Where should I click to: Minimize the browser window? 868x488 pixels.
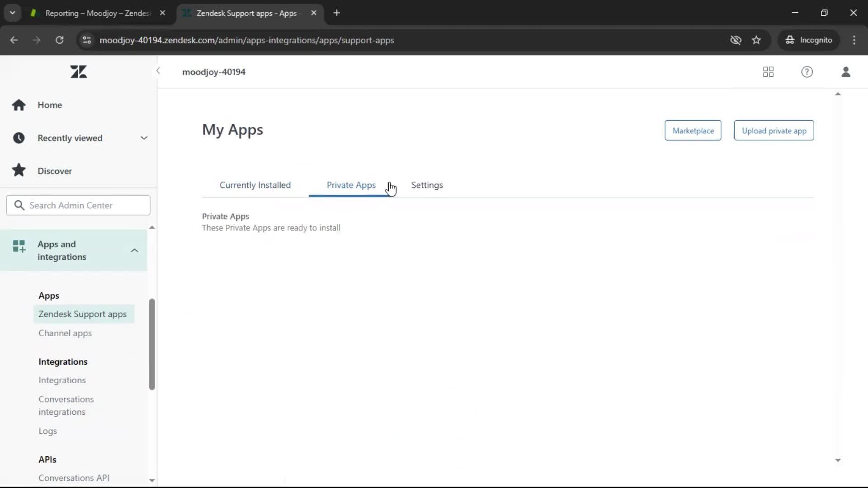[x=795, y=13]
